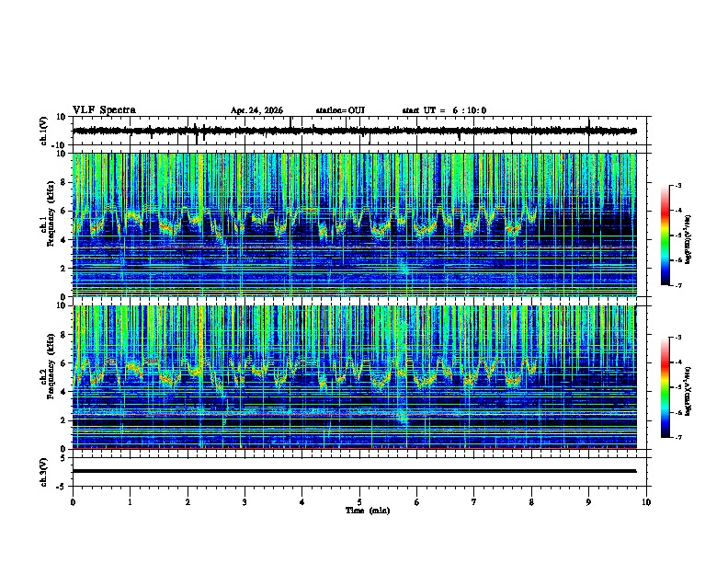Screen dimensions: 728x563
Task: Select the 5 minute tick label on time axis
Action: (359, 502)
